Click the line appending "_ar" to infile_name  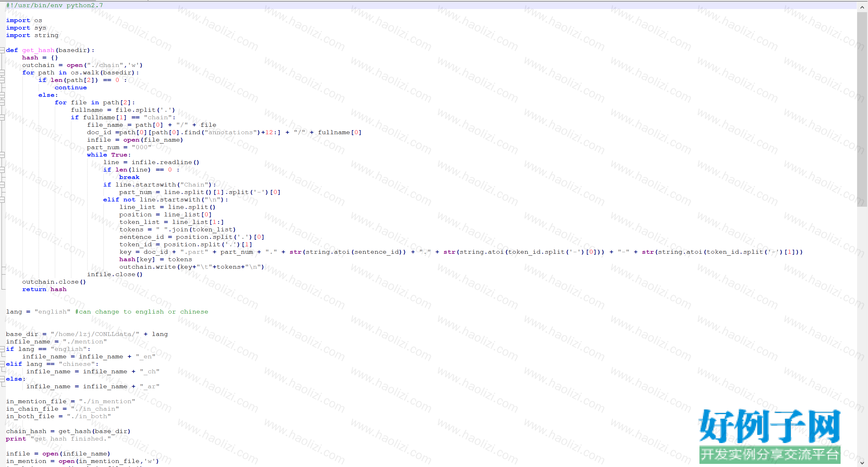[x=93, y=387]
